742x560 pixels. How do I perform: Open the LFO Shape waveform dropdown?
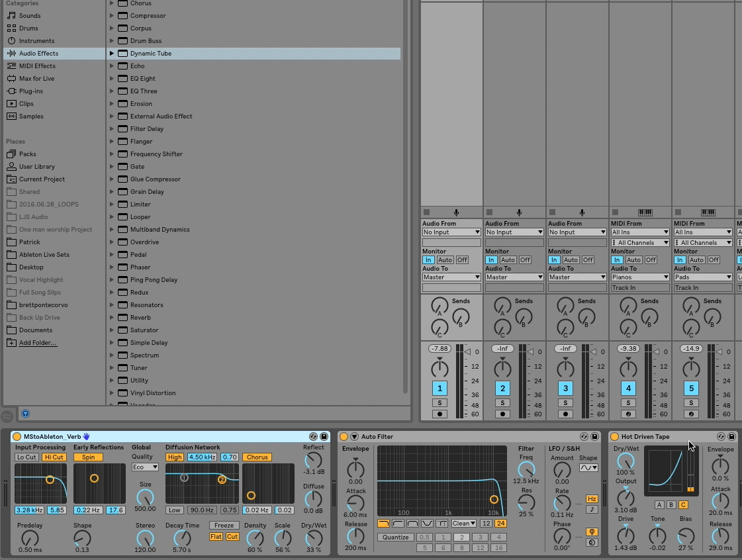click(x=588, y=468)
